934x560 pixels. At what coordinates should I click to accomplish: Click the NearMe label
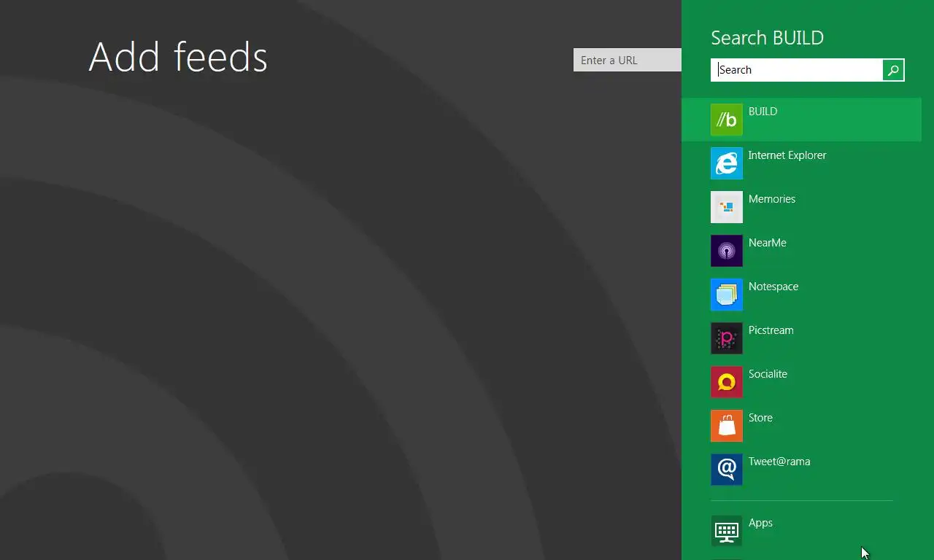click(x=768, y=243)
